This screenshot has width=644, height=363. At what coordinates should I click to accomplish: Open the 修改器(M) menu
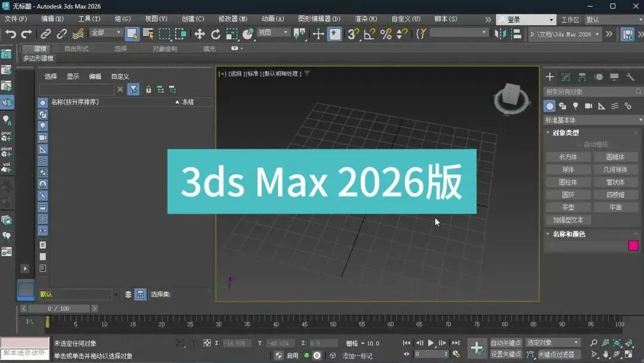[x=233, y=19]
